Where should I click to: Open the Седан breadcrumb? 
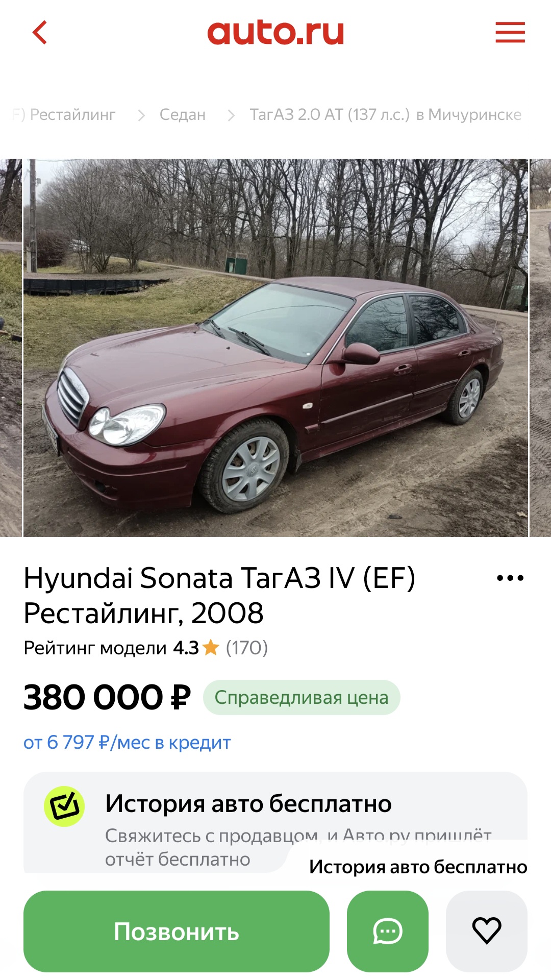[x=183, y=114]
